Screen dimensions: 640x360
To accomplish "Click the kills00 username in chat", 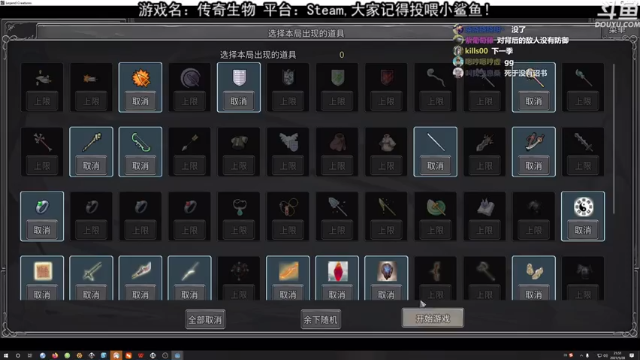I will point(476,51).
